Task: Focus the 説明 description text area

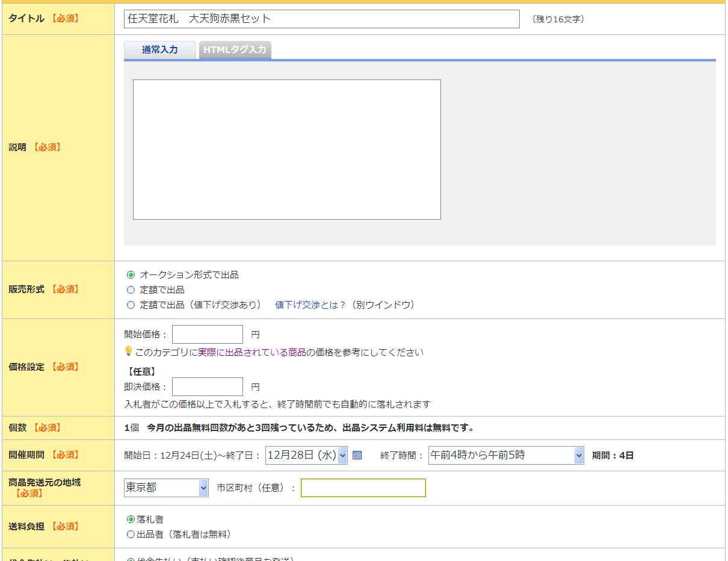Action: coord(287,149)
